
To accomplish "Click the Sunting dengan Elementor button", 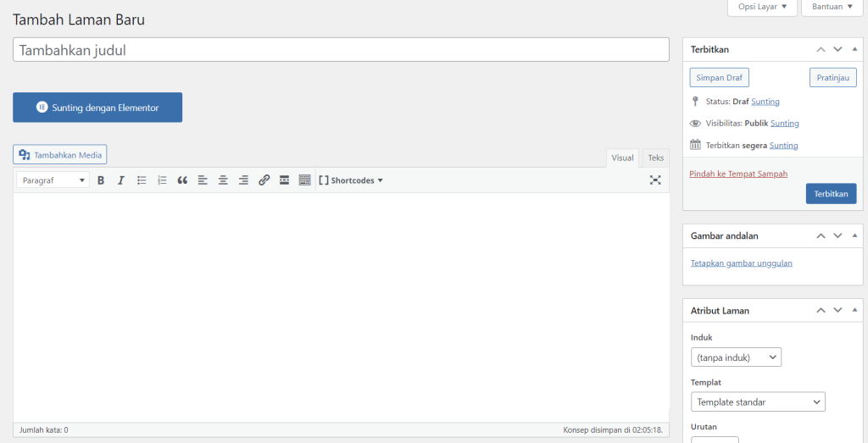I will click(97, 108).
